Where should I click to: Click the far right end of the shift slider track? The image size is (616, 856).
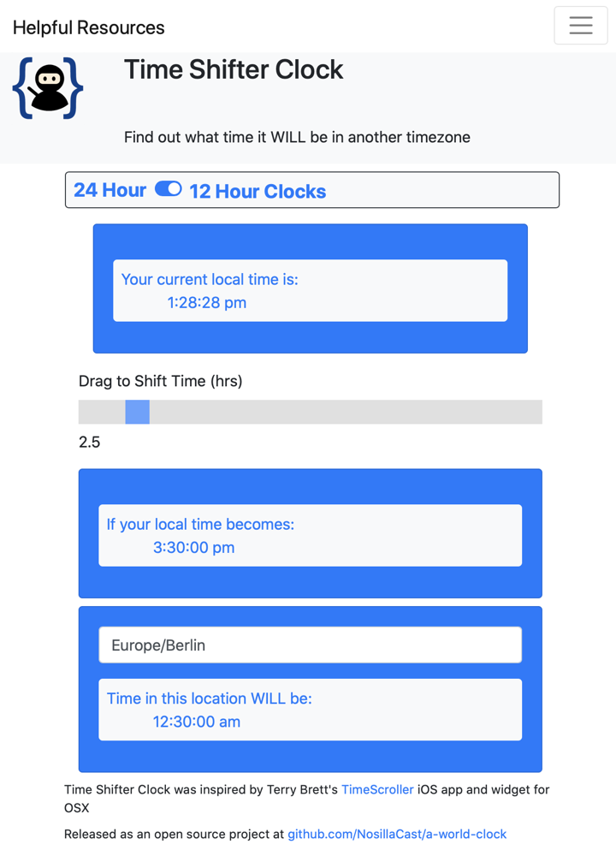point(537,412)
